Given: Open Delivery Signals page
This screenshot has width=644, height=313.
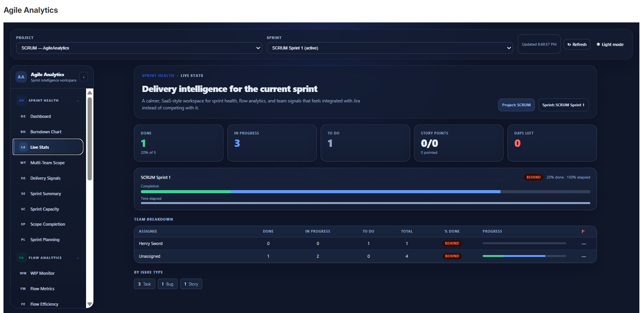Looking at the screenshot, I should 48,178.
